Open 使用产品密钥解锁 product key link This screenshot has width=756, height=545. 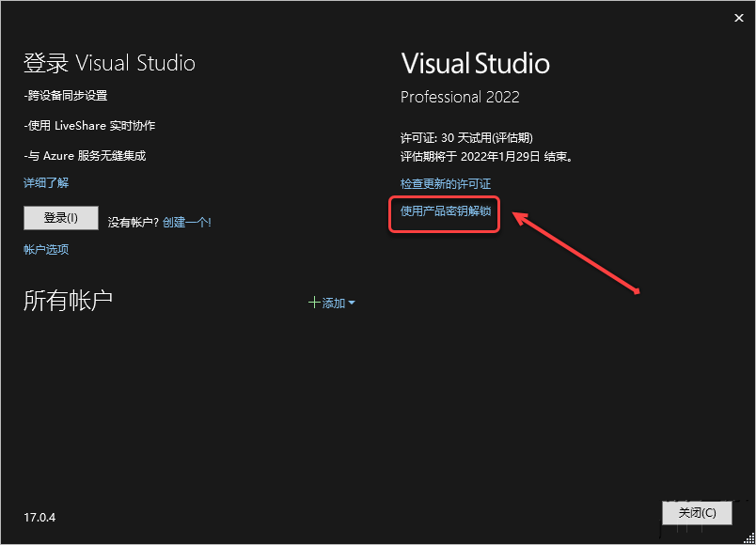[x=446, y=211]
